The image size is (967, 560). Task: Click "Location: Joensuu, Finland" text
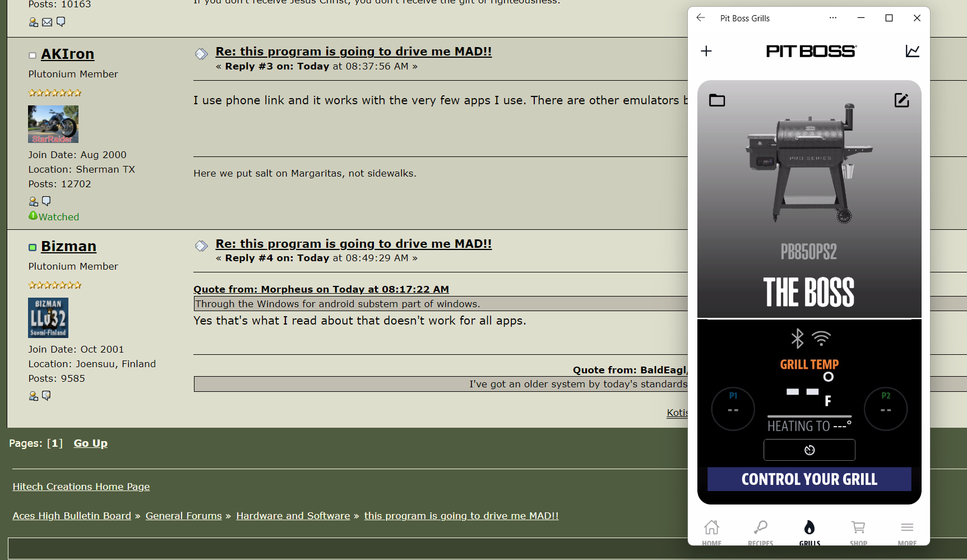click(92, 364)
